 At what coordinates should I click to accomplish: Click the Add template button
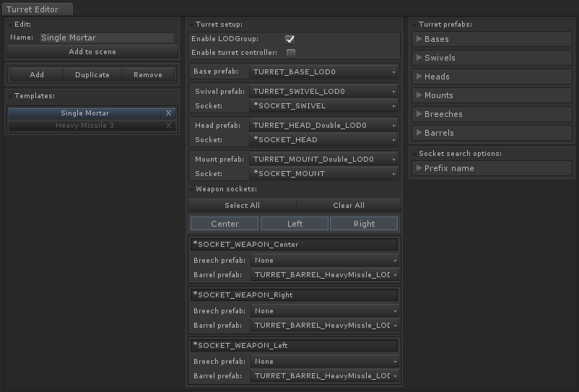coord(37,74)
